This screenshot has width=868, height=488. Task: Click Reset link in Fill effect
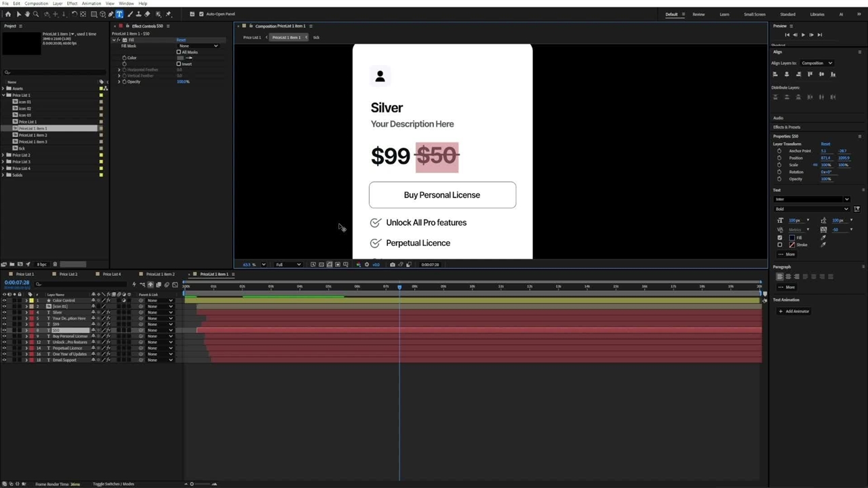click(181, 40)
